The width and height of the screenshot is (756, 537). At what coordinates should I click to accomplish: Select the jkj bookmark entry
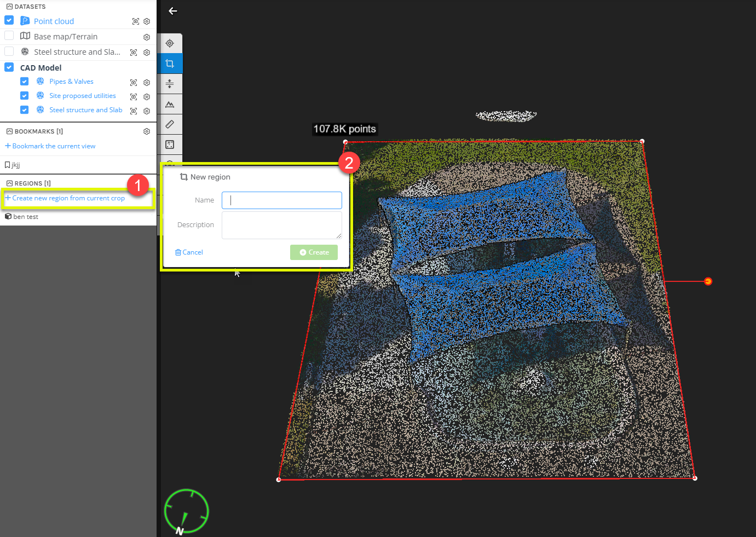pos(16,165)
